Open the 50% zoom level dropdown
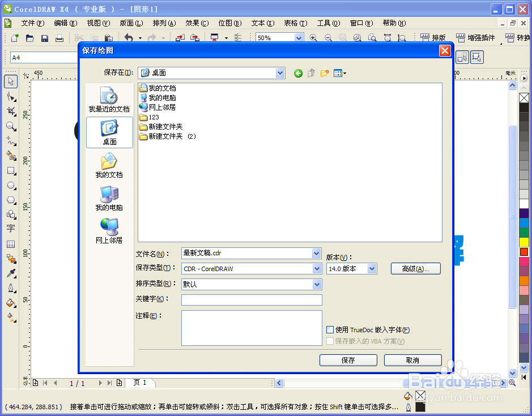Image resolution: width=532 pixels, height=416 pixels. tap(299, 37)
